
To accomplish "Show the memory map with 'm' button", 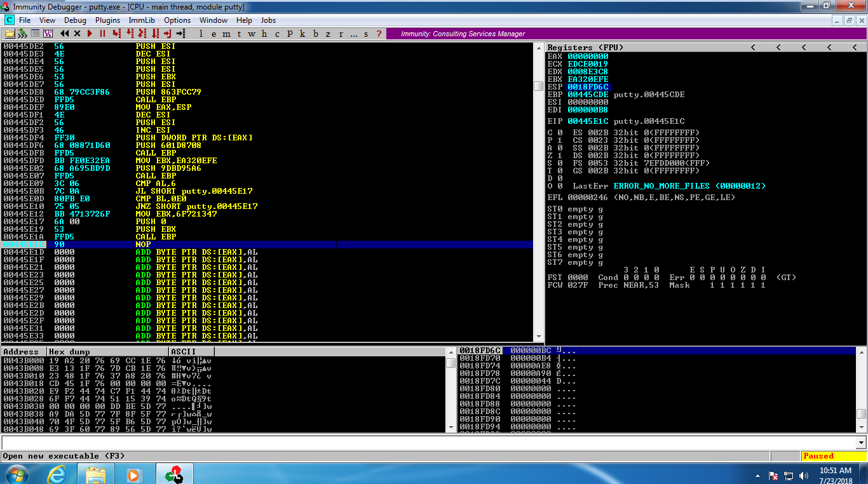I will (227, 34).
